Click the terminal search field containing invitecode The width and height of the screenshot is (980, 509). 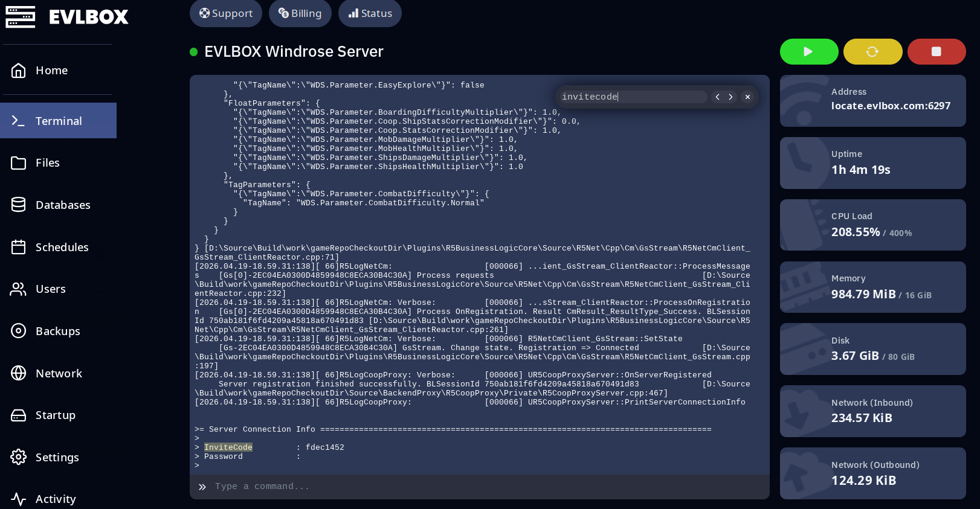[x=634, y=97]
